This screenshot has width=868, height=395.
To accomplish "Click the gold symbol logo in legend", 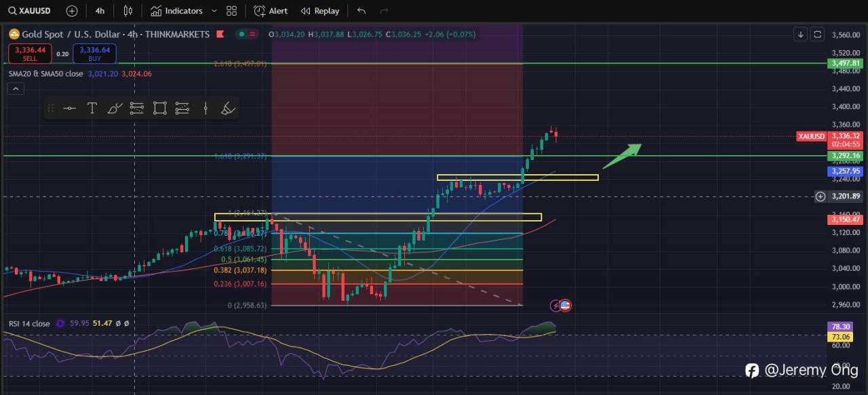I will coord(14,34).
